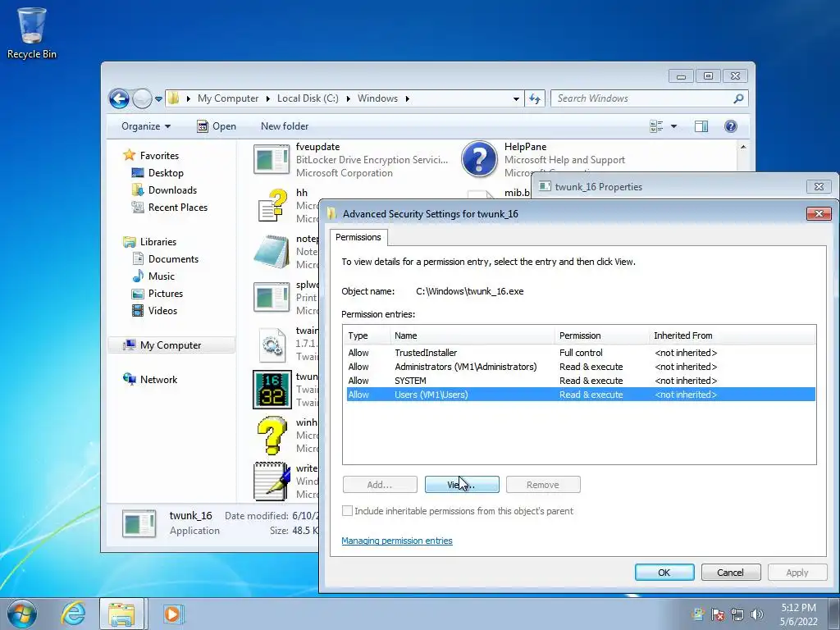Expand the view options dropdown arrow
This screenshot has height=630, width=840.
[674, 126]
